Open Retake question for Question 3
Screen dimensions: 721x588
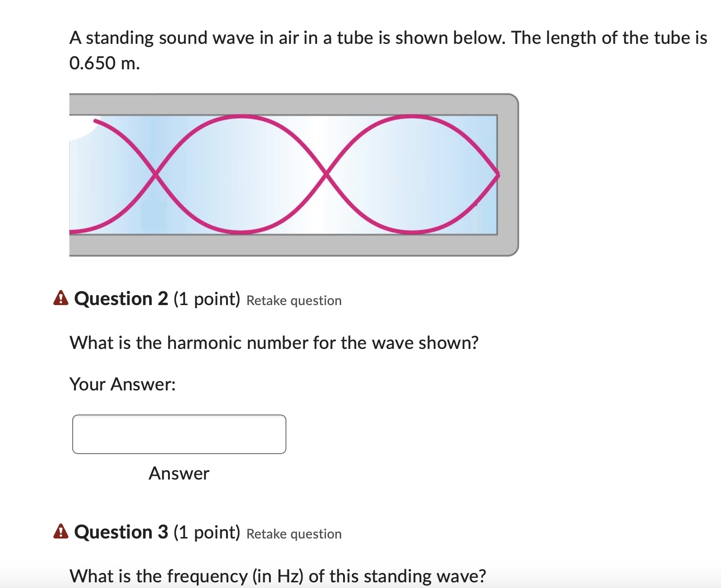(x=293, y=534)
